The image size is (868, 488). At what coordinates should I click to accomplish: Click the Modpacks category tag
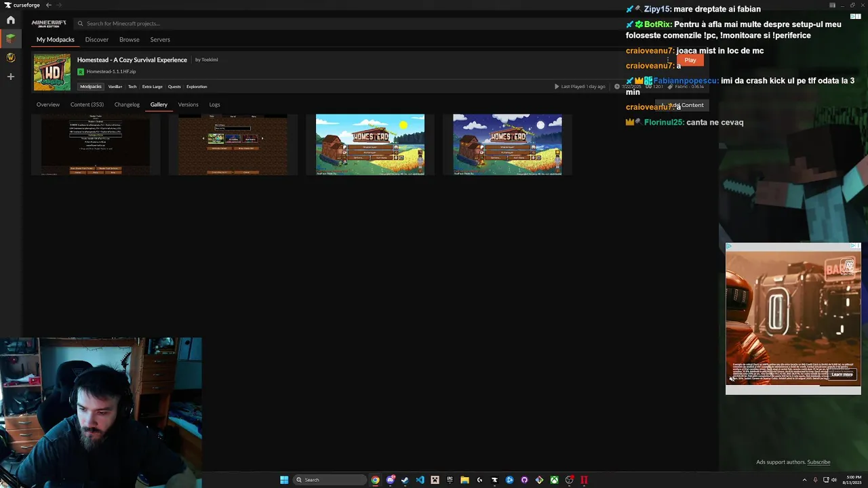point(91,87)
